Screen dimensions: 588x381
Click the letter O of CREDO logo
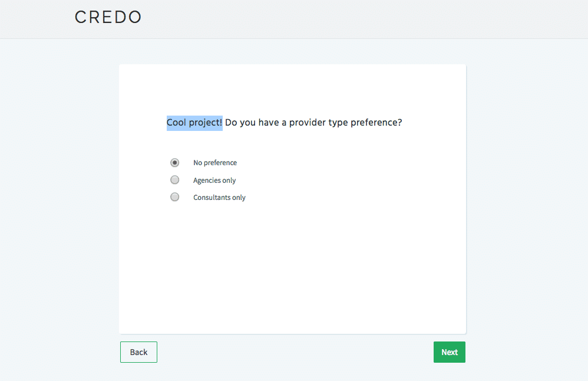(x=135, y=17)
